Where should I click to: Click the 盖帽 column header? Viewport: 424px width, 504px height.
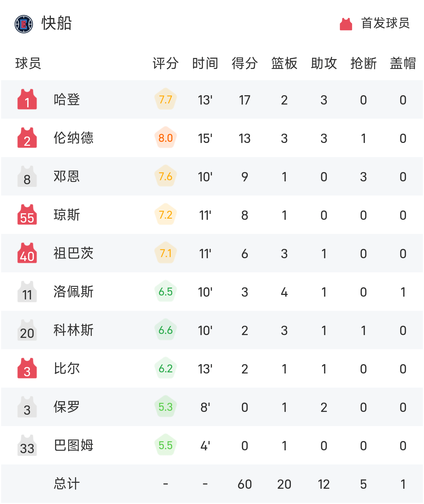403,63
